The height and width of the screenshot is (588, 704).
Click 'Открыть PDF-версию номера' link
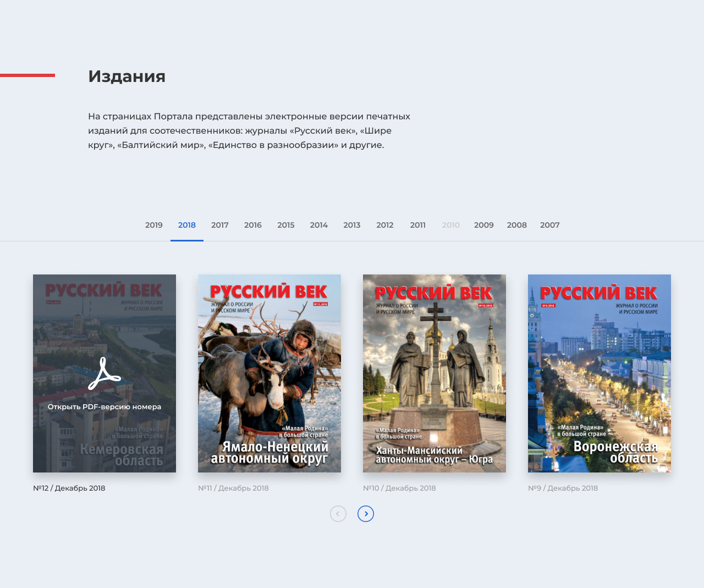(x=105, y=407)
